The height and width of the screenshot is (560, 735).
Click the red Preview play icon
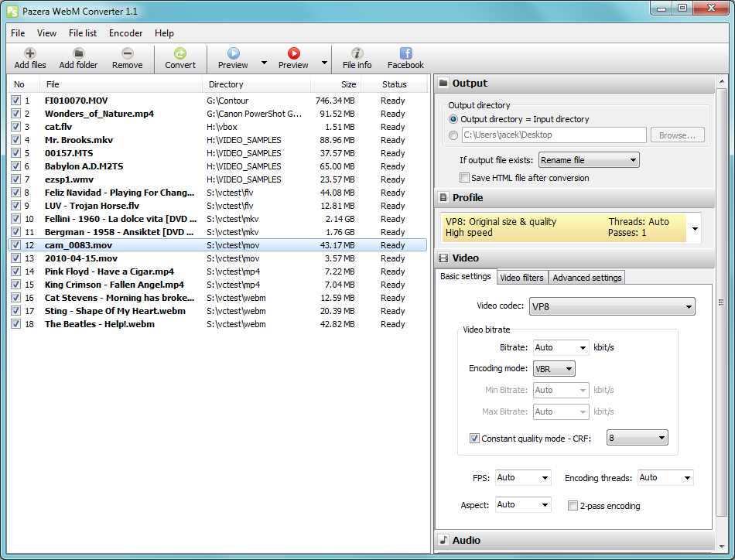pos(293,53)
